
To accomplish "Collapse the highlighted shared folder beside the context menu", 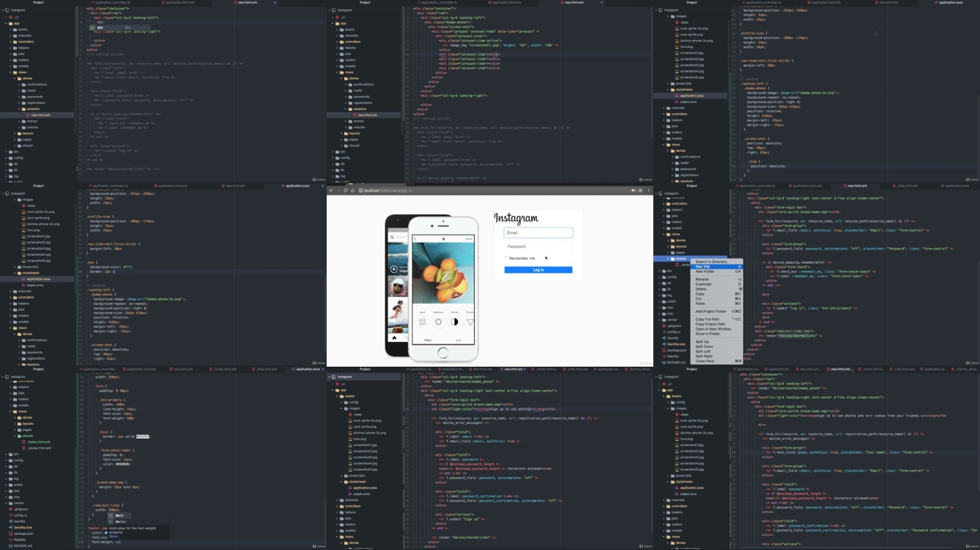I will click(x=669, y=258).
